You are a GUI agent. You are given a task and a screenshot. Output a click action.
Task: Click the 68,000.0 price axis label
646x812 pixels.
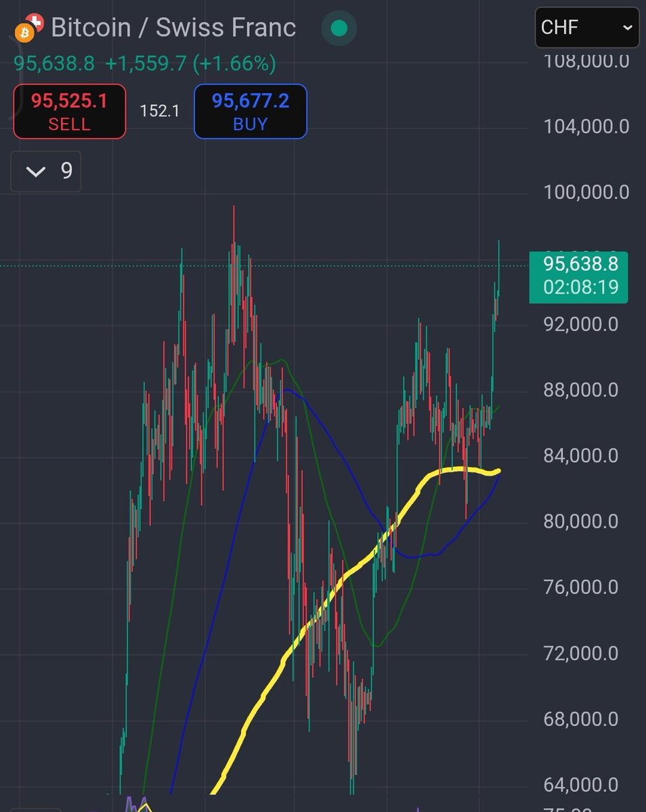coord(581,719)
